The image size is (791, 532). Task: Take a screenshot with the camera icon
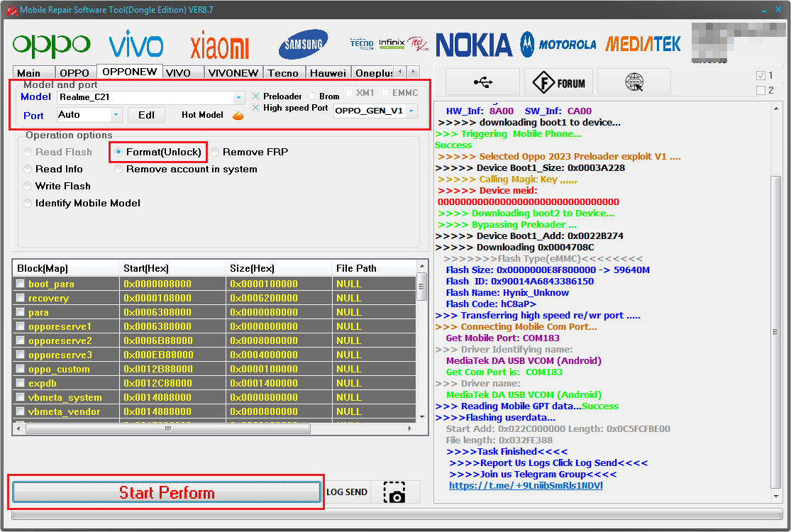[x=394, y=492]
